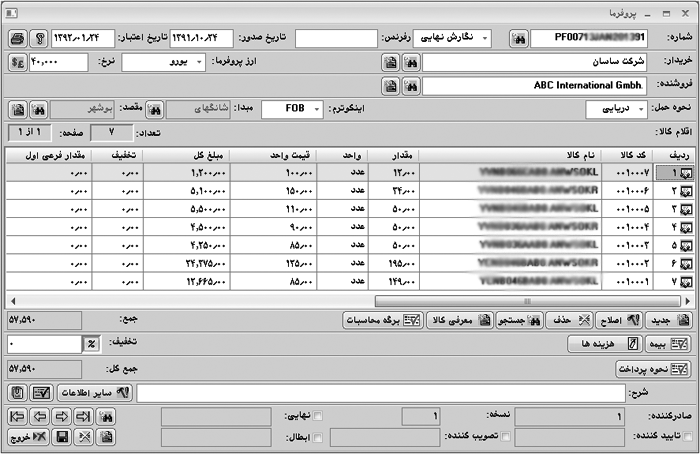Open the row 1 detail icon
The width and height of the screenshot is (700, 454).
tap(684, 173)
